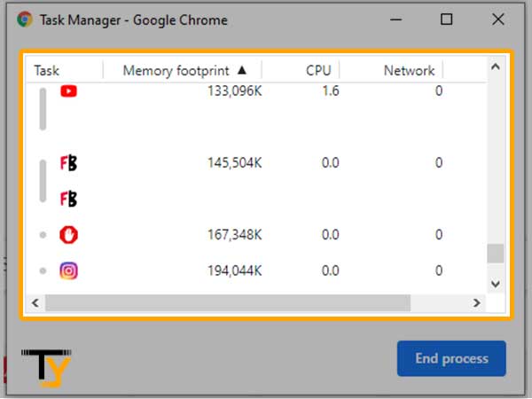Click the first FB task icon
Viewport: 532px width, 399px height.
[68, 163]
